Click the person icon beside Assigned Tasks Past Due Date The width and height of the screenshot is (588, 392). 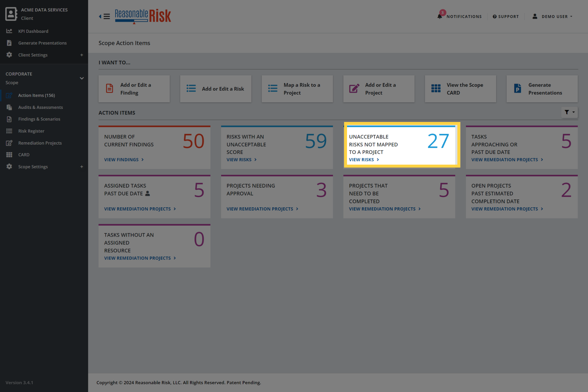pos(147,193)
